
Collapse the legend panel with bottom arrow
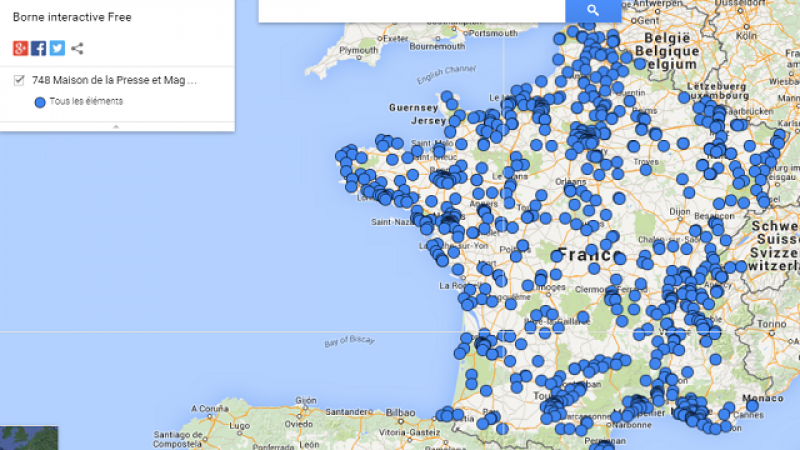coord(117,126)
